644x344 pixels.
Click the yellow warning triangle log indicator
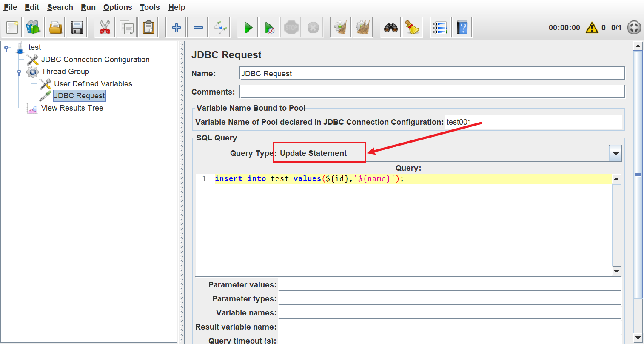(x=592, y=28)
